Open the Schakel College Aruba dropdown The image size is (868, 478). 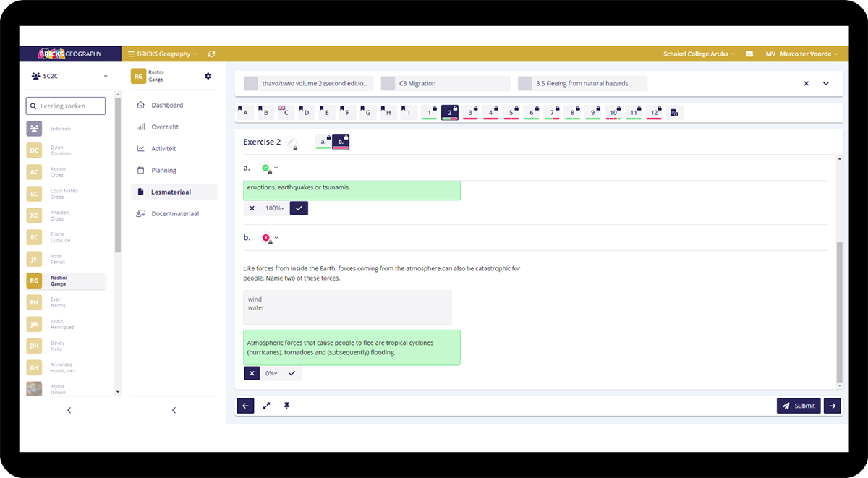(x=699, y=54)
